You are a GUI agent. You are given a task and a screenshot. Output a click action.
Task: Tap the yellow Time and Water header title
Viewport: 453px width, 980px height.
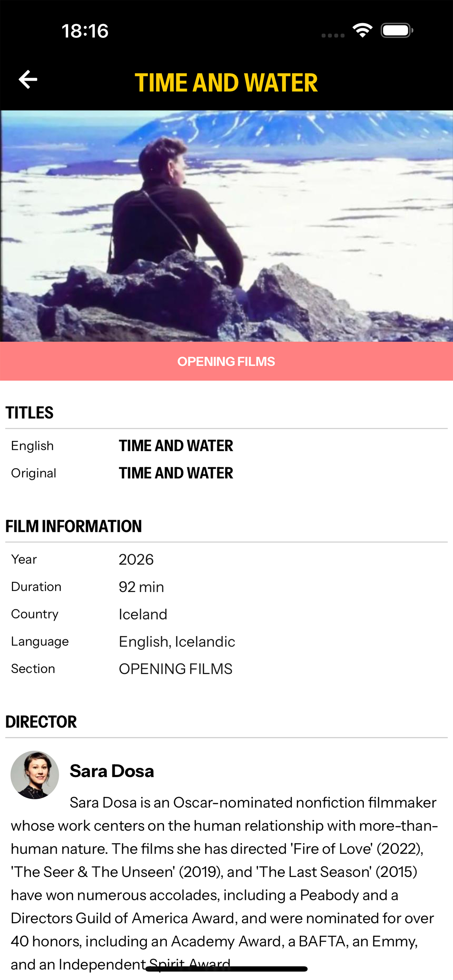click(226, 83)
